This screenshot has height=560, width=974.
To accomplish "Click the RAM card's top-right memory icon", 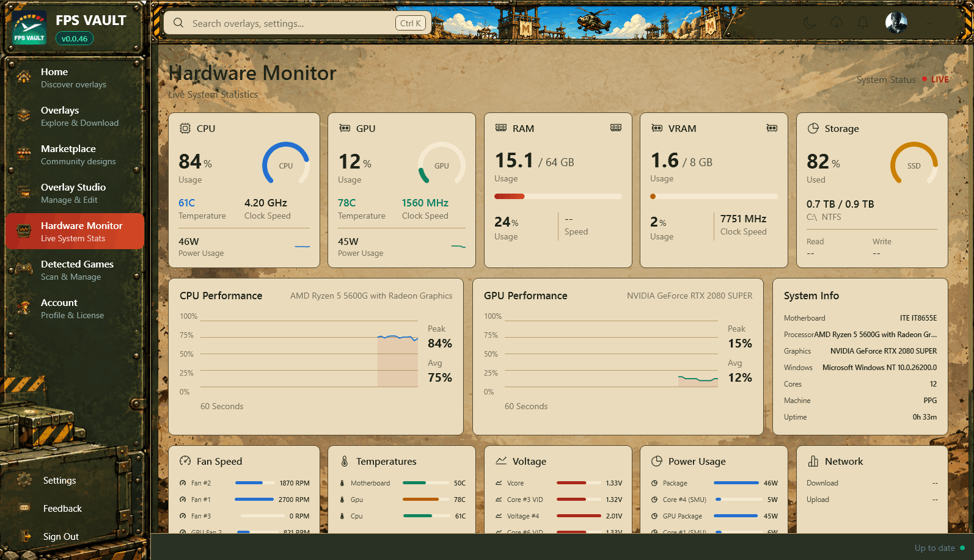I will [616, 128].
